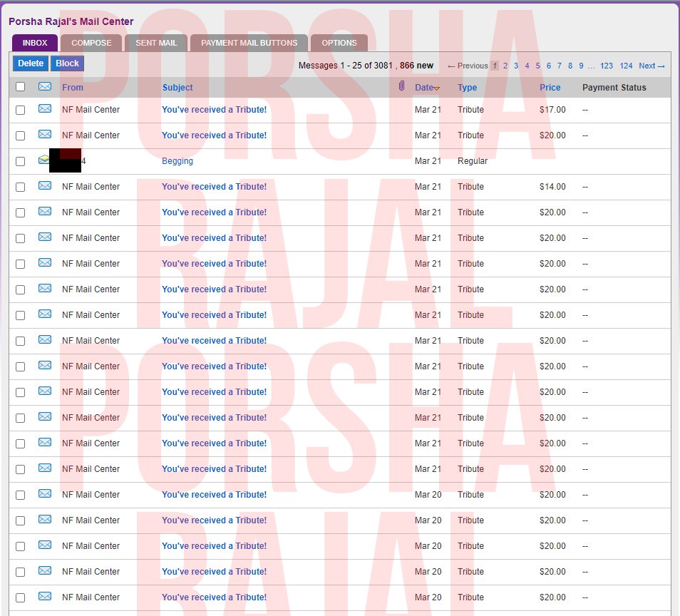Open the SENT MAIL tab
This screenshot has height=616, width=680.
pyautogui.click(x=156, y=43)
